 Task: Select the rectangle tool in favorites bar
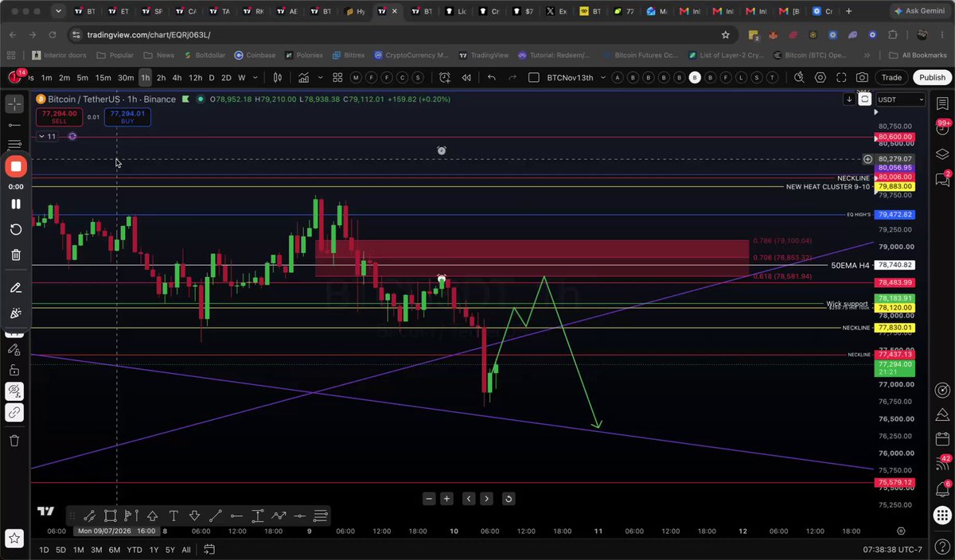point(110,515)
